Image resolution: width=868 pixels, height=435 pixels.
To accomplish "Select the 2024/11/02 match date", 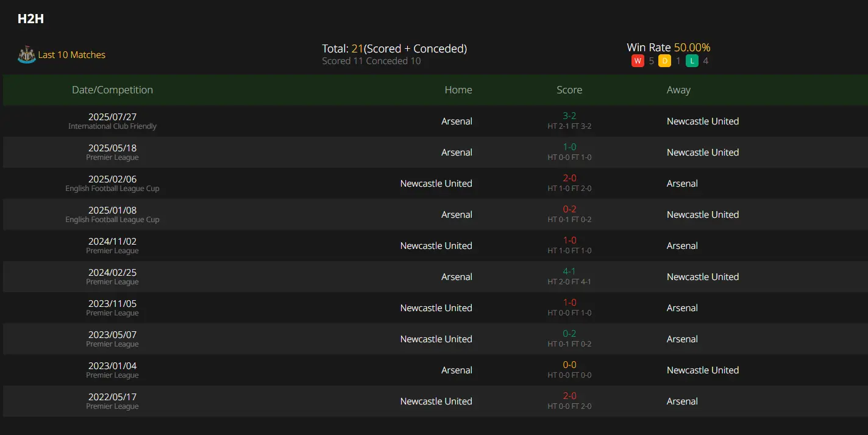I will pos(112,242).
